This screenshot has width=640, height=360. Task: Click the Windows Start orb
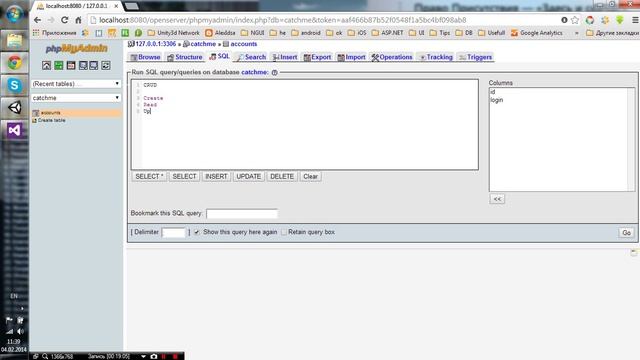coord(14,14)
